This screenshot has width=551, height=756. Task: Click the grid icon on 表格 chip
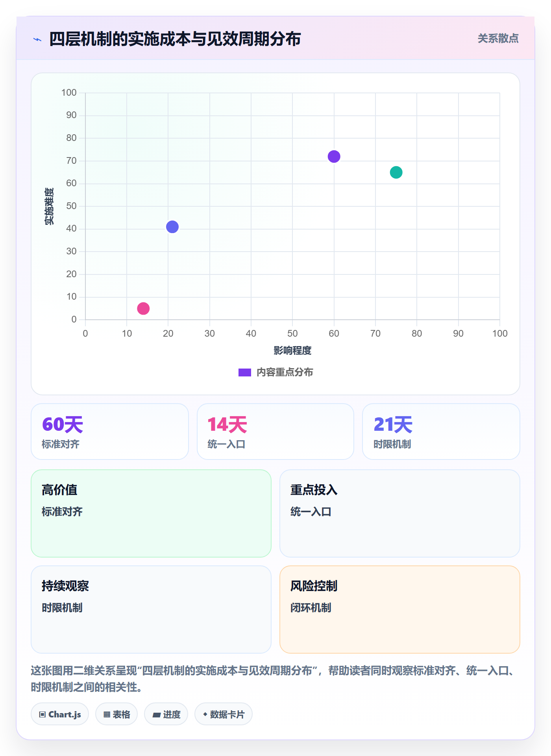click(x=107, y=715)
